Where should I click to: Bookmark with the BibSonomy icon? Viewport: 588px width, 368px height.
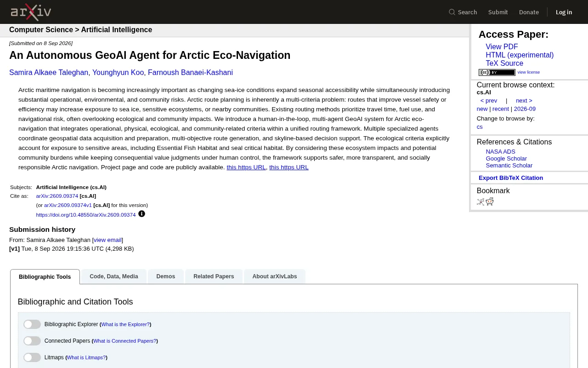481,201
